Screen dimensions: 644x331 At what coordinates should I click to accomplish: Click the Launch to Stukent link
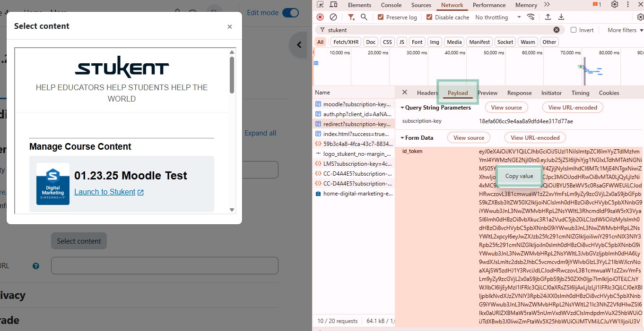click(109, 192)
